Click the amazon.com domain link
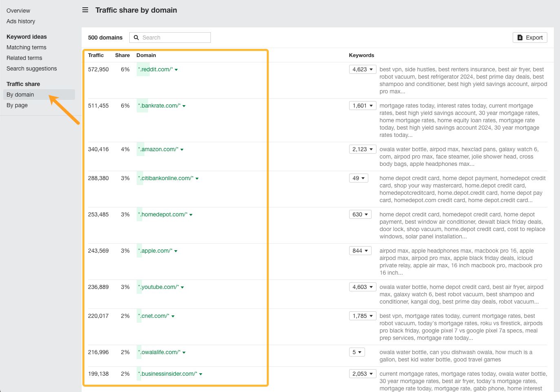 click(x=159, y=149)
